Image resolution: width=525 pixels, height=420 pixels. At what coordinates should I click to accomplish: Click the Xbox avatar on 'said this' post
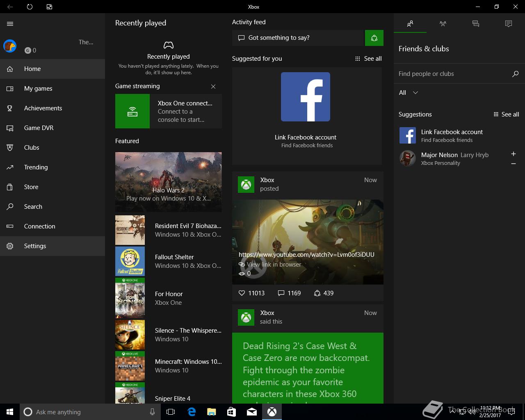point(246,317)
